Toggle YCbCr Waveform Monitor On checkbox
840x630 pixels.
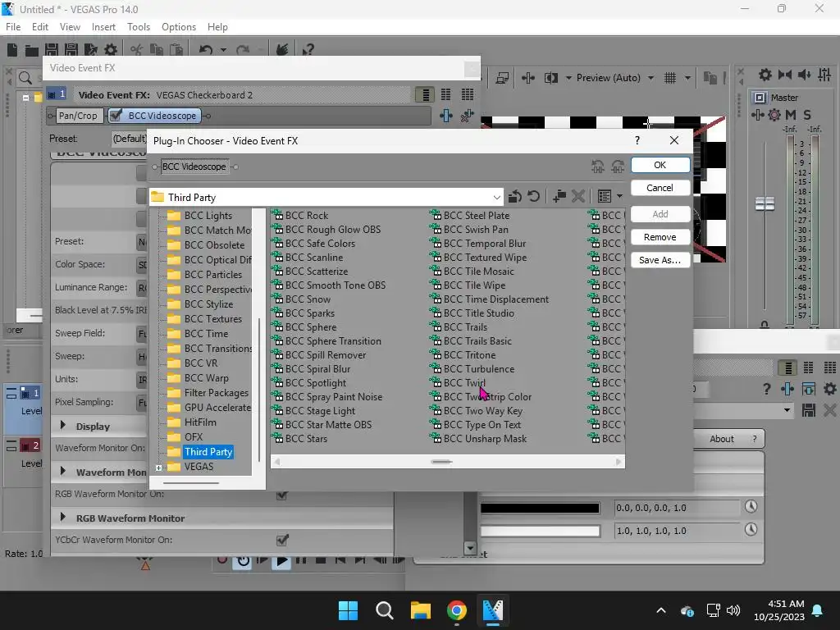(282, 540)
